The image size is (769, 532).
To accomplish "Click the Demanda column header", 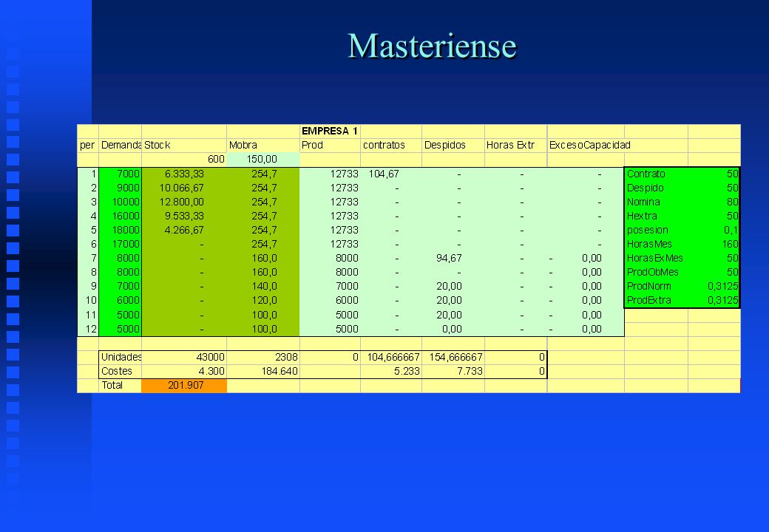I will pyautogui.click(x=120, y=145).
